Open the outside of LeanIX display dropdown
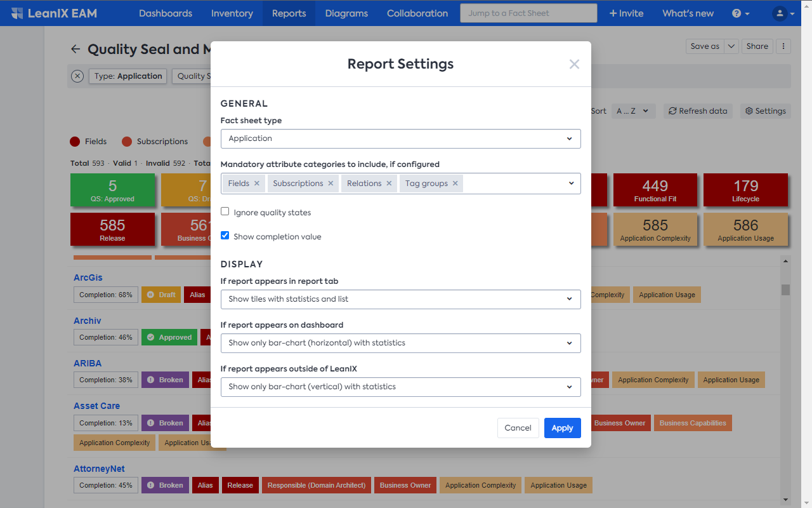Viewport: 812px width, 508px height. [401, 387]
